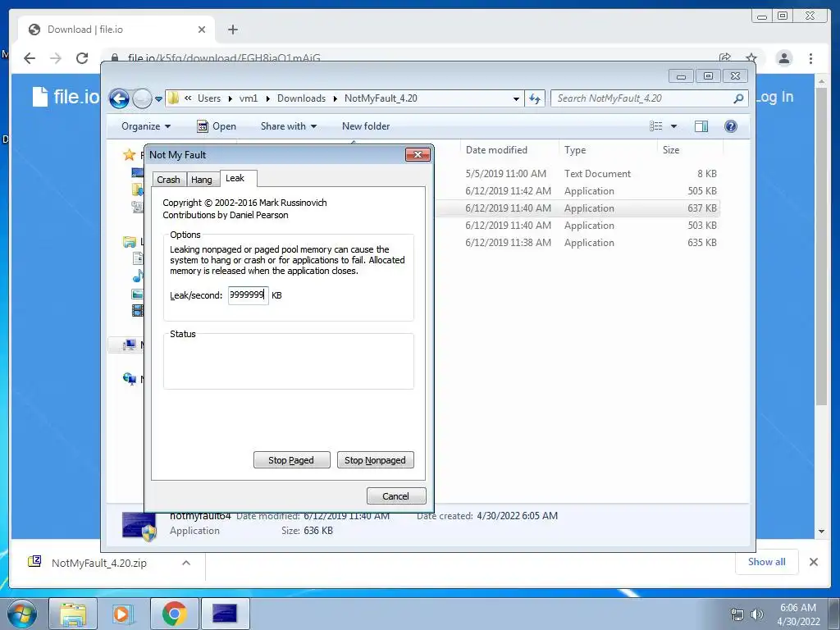Open Windows Media Player from taskbar

(122, 614)
